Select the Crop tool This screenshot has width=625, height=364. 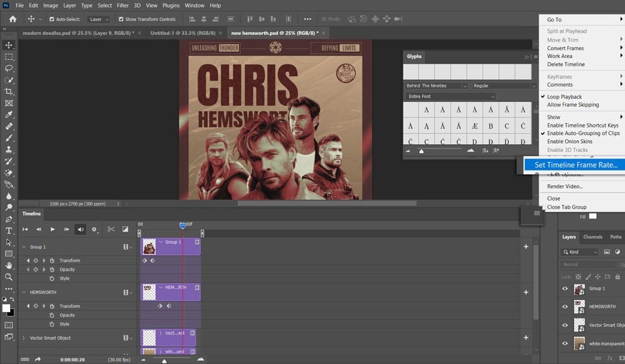click(9, 92)
